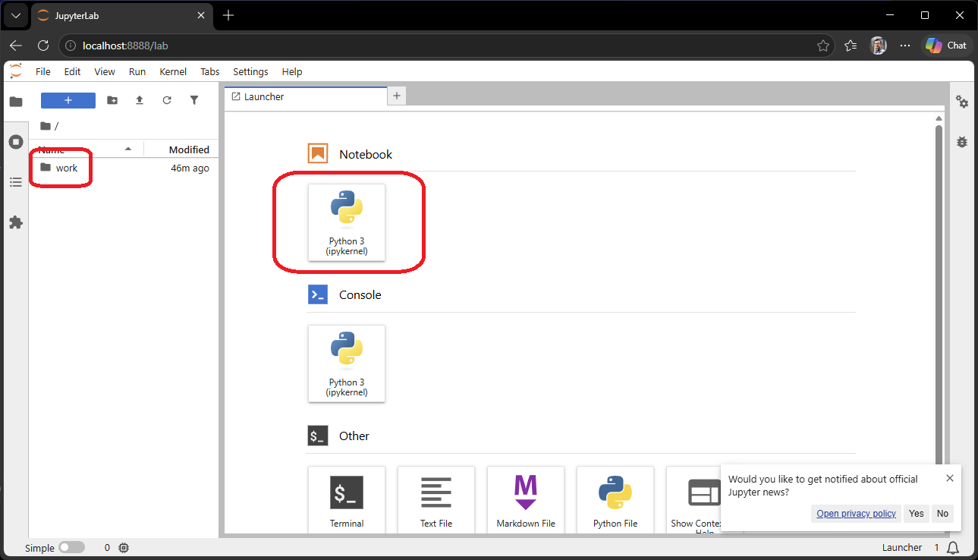Open browser Settings and more menu
The height and width of the screenshot is (560, 978).
pos(905,46)
